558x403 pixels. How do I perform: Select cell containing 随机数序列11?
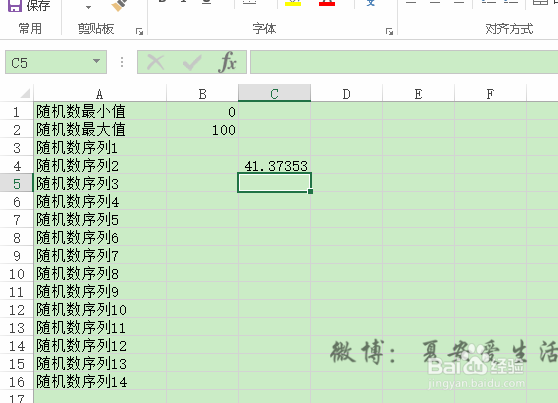(x=100, y=327)
